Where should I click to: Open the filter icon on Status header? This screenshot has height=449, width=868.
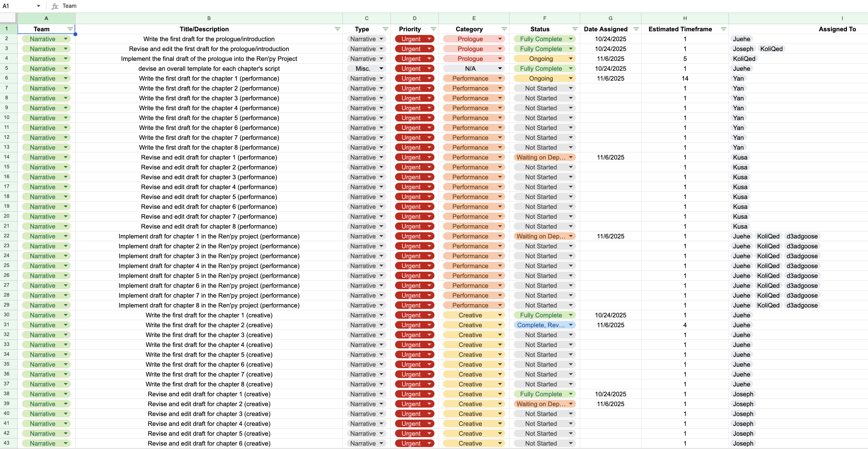pyautogui.click(x=575, y=29)
